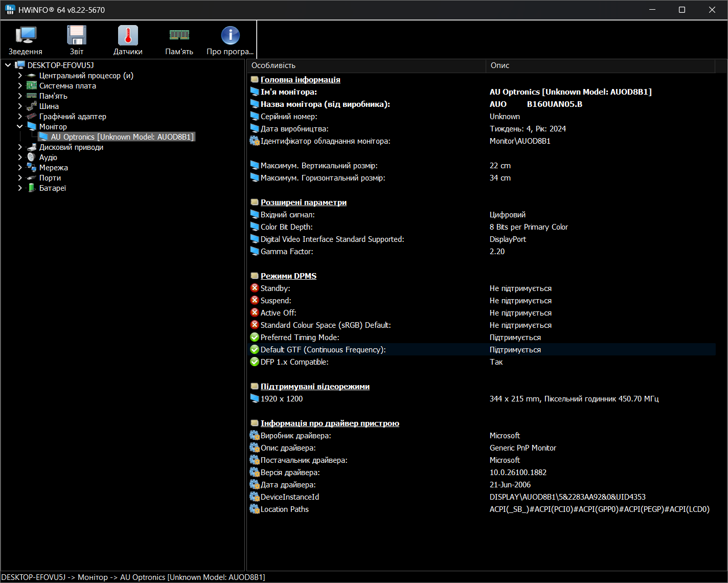Expand the Графічний адаптер node arrow
Screen dimensions: 728x583
pos(20,117)
